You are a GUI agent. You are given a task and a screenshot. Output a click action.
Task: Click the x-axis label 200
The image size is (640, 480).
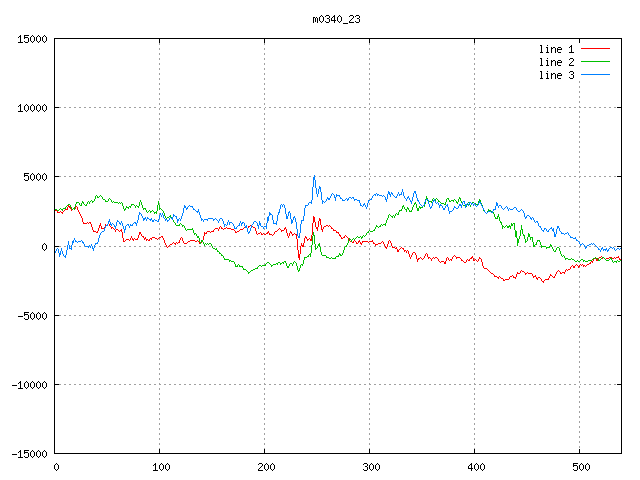point(266,467)
